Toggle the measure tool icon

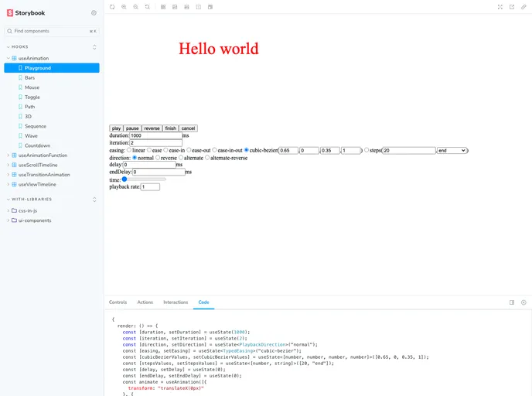point(186,7)
